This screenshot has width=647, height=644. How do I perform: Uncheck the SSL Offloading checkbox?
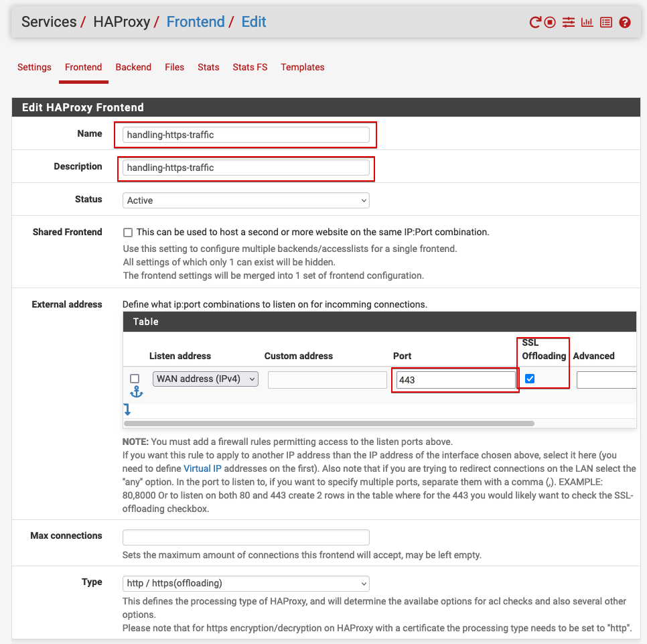point(530,379)
